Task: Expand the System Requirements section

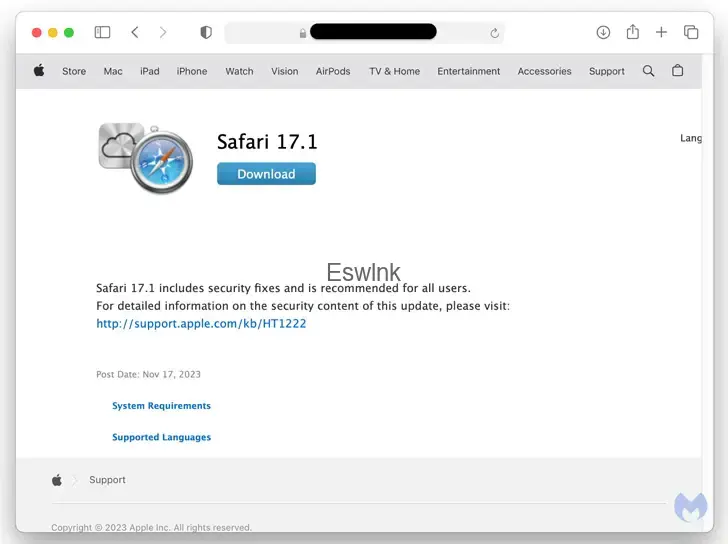Action: (161, 406)
